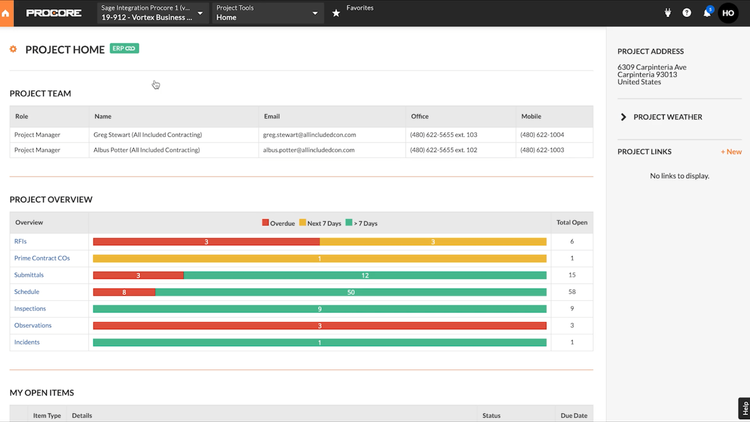Click the Home icon in top-left corner
Viewport: 750px width, 422px height.
(x=6, y=13)
